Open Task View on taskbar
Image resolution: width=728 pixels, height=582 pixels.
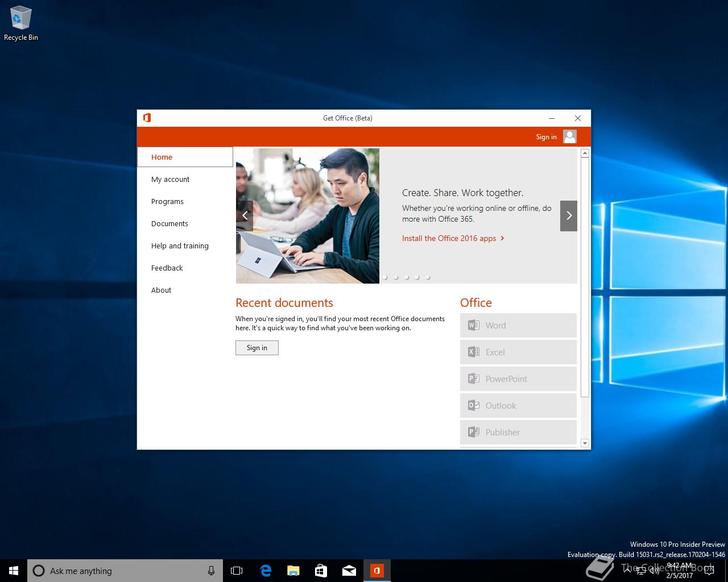tap(237, 571)
